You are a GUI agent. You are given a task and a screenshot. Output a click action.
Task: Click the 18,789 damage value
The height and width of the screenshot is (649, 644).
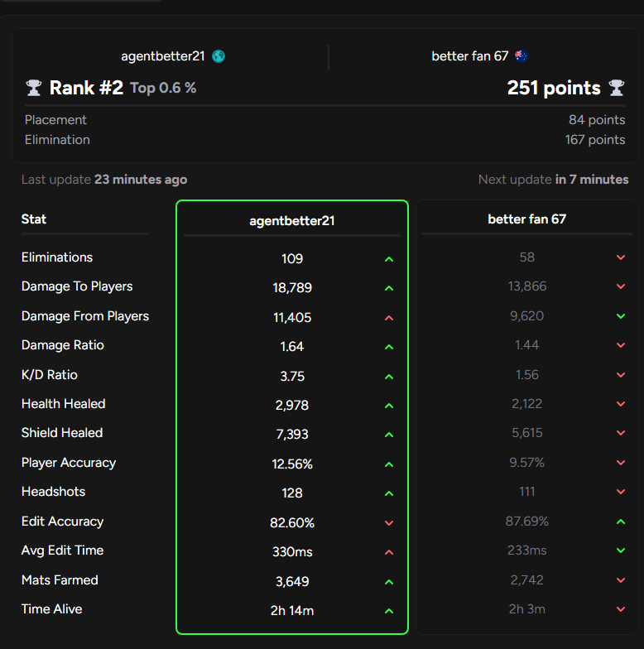[292, 288]
